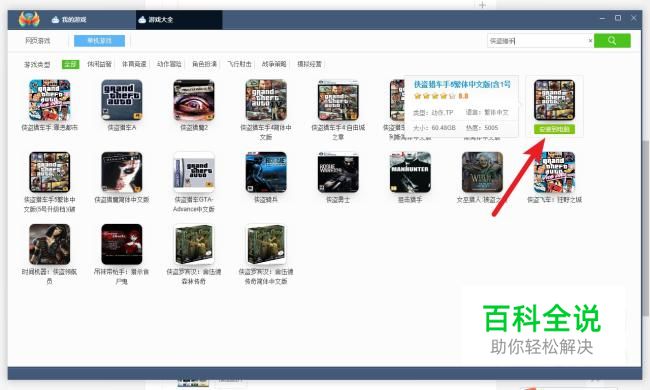650x390 pixels.
Task: Open the GTA Advance中文版 game icon
Action: [194, 172]
